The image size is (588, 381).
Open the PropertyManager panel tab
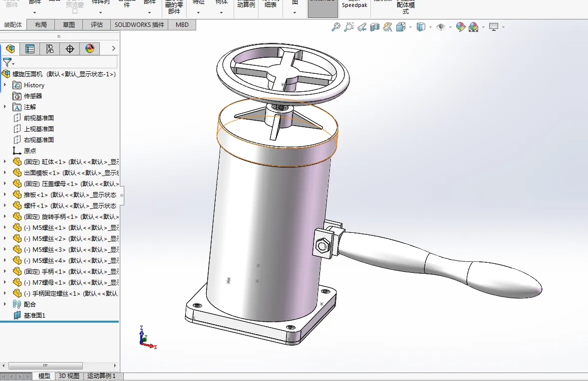[30, 48]
